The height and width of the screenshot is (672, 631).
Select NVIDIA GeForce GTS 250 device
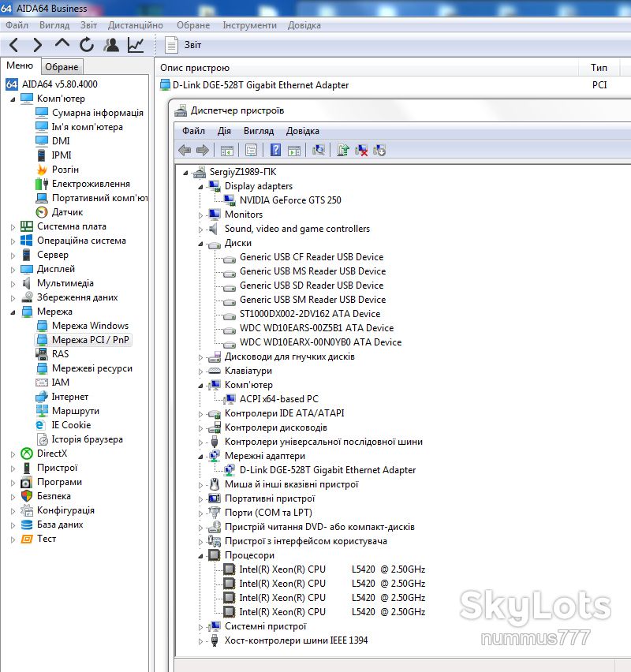pos(290,200)
